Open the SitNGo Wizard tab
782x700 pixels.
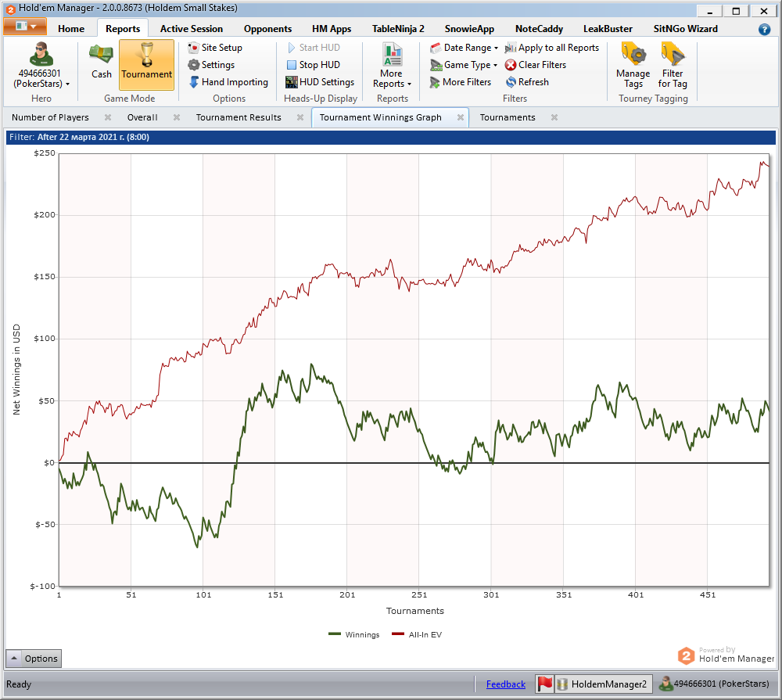[686, 29]
